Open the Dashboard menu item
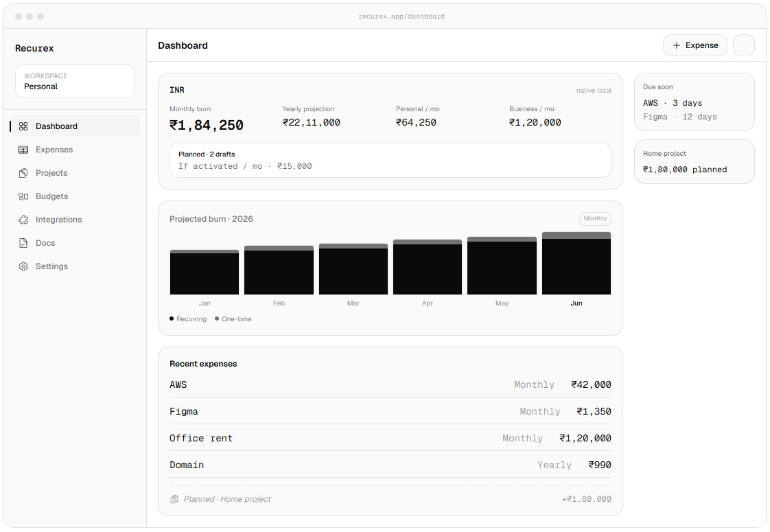The height and width of the screenshot is (532, 770). pos(75,126)
